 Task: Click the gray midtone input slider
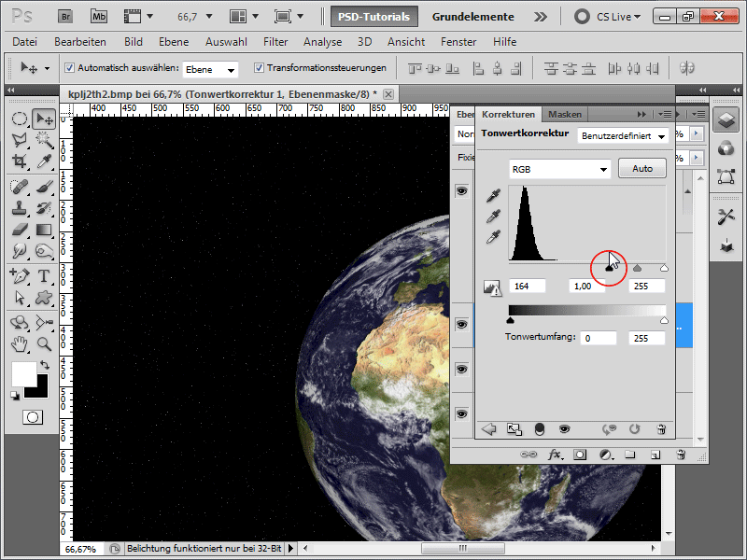tap(637, 269)
